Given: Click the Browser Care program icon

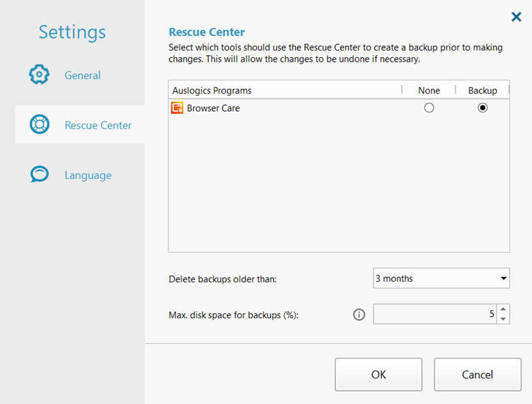Looking at the screenshot, I should point(177,108).
